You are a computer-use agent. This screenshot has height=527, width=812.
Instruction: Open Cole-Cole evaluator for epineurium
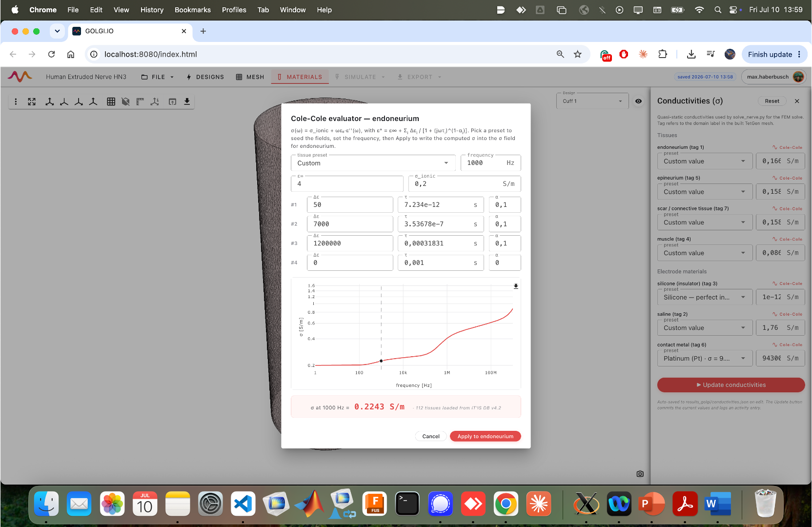pos(787,178)
